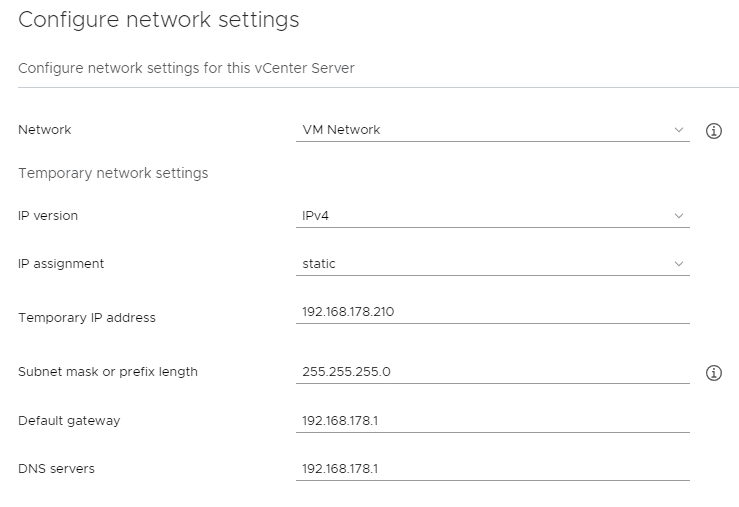
Task: Click the Network field label
Action: 45,130
